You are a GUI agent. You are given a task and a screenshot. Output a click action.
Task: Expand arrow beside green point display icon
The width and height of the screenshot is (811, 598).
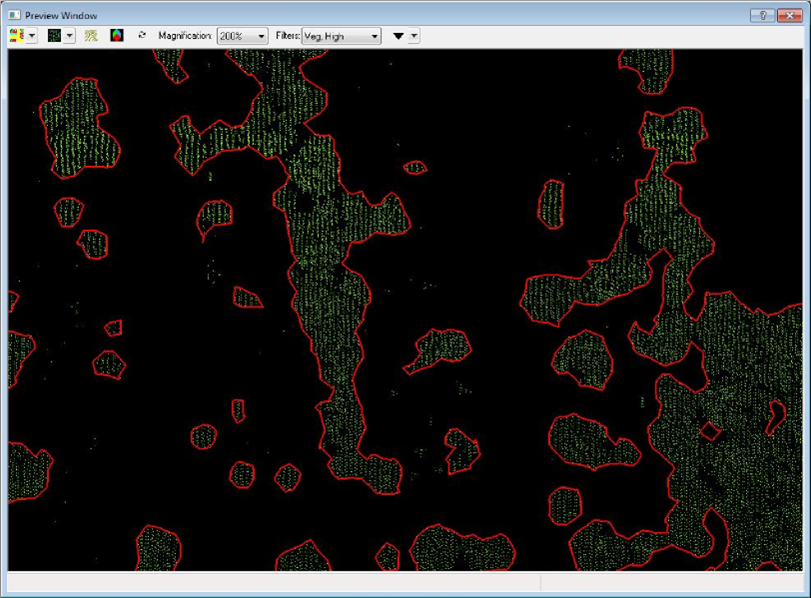pyautogui.click(x=70, y=36)
